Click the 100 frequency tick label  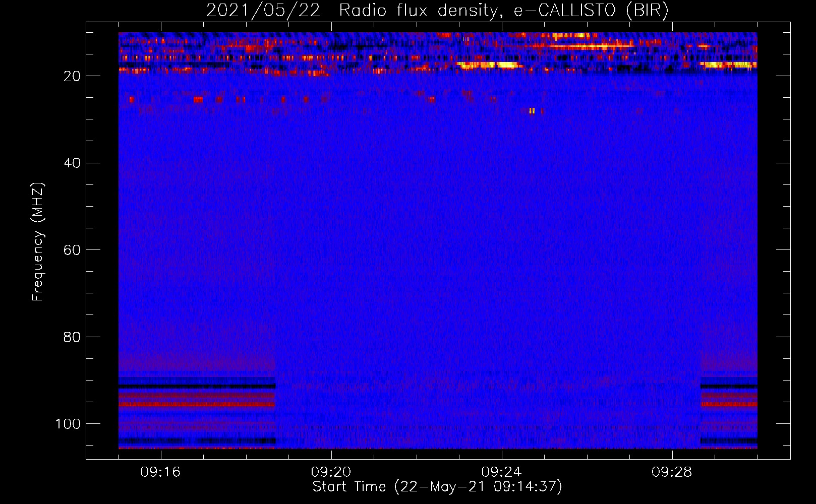68,424
